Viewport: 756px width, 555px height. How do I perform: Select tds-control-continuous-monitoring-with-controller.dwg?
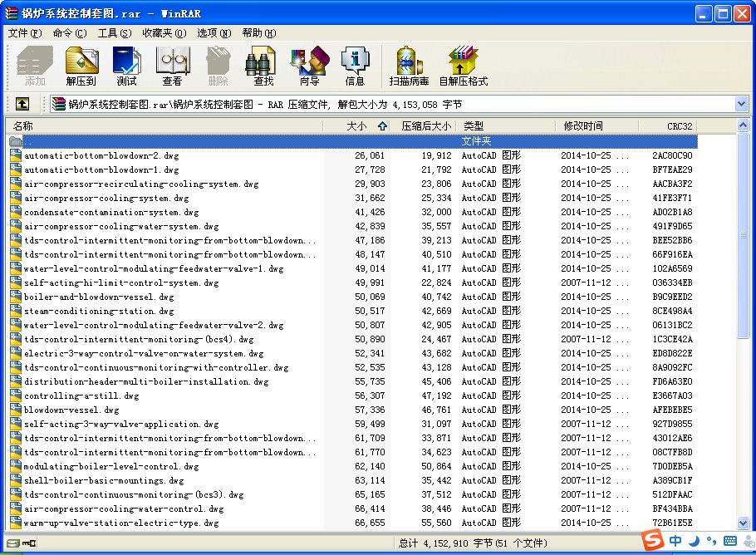pos(156,367)
